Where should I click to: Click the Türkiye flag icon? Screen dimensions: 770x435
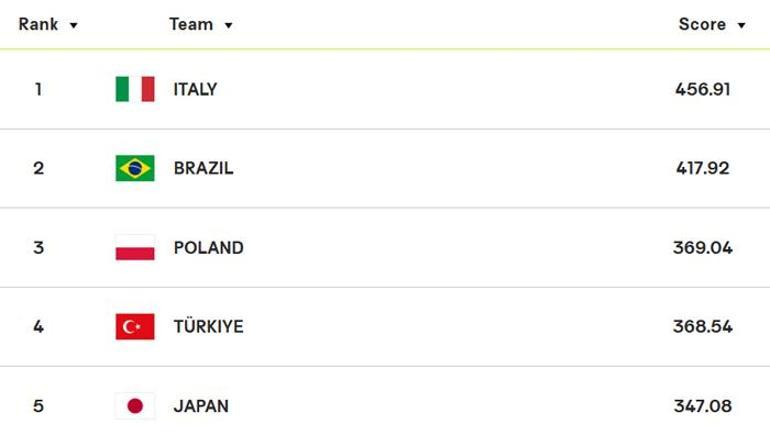click(135, 326)
